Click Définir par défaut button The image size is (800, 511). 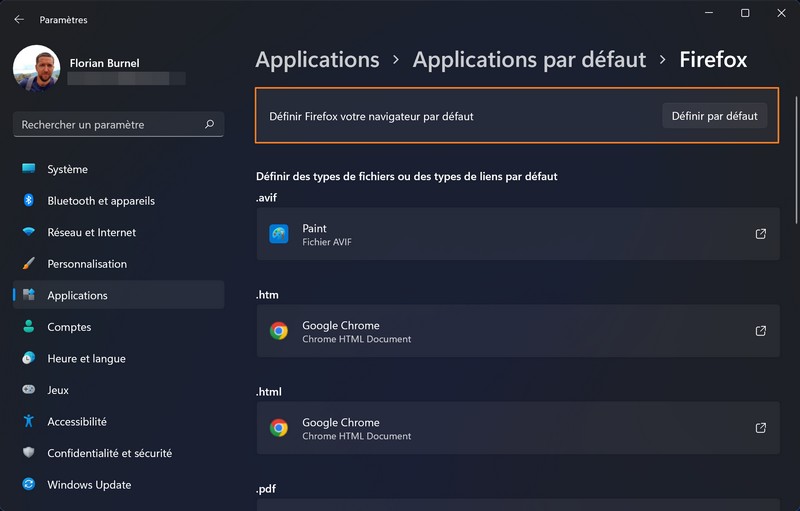click(714, 116)
